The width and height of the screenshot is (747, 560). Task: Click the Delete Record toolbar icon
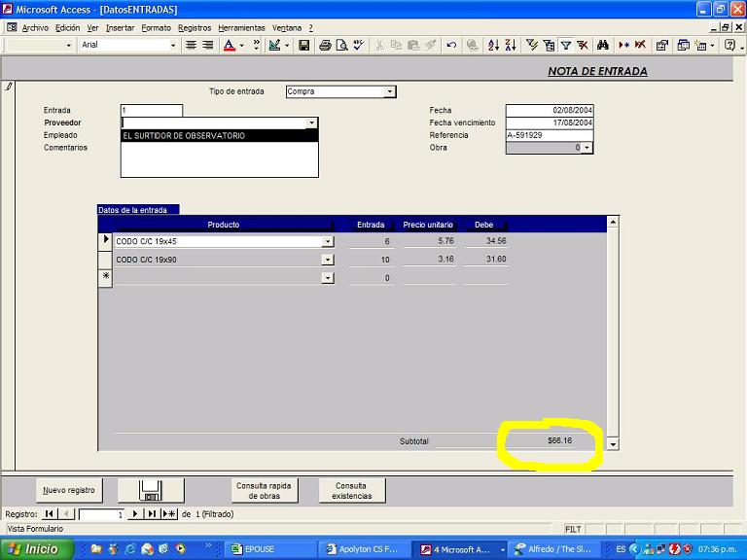pyautogui.click(x=641, y=45)
